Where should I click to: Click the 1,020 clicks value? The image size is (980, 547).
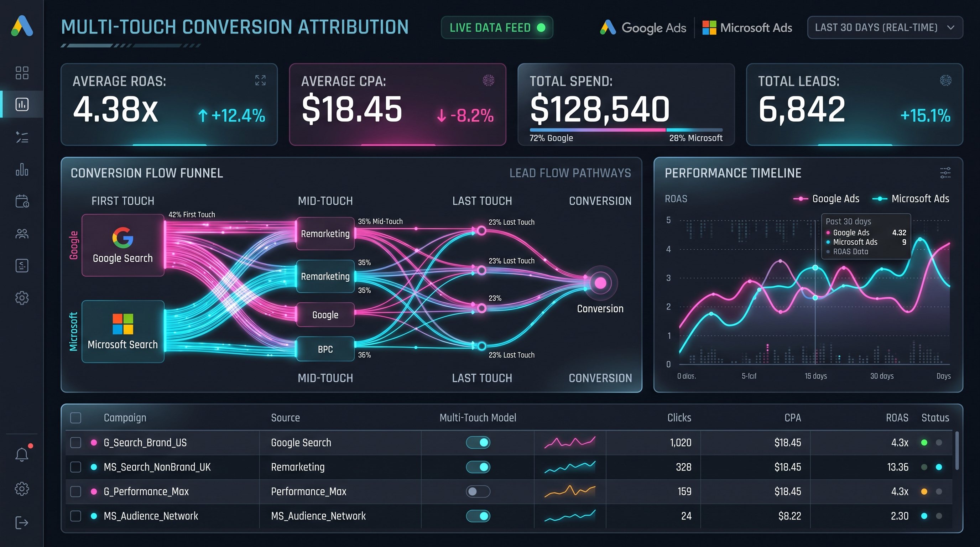(x=680, y=442)
